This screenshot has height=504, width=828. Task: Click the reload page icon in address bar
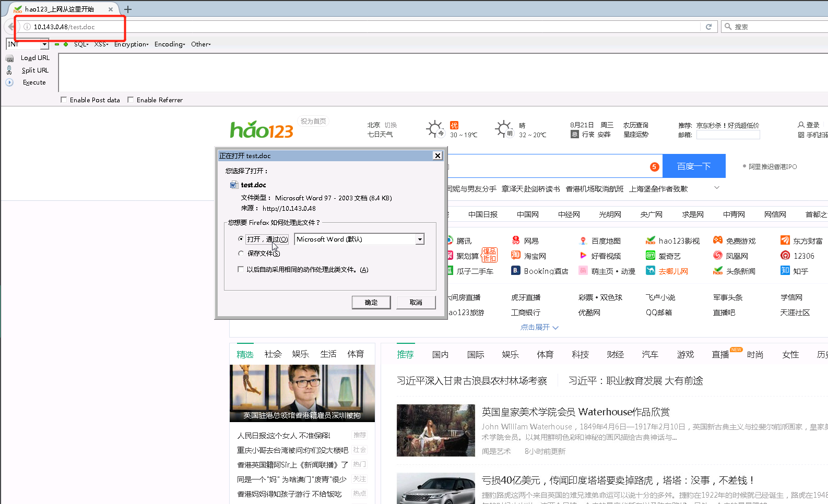click(708, 27)
